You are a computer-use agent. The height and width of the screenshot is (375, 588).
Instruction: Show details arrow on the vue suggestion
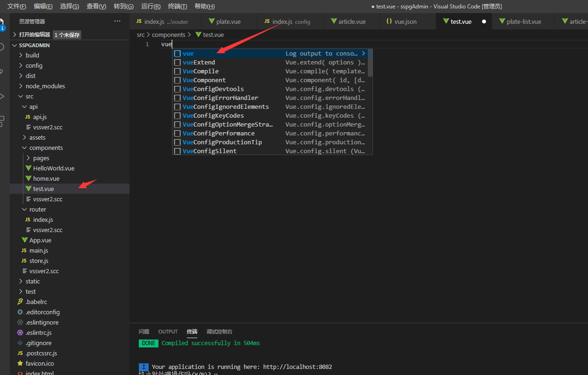[363, 53]
